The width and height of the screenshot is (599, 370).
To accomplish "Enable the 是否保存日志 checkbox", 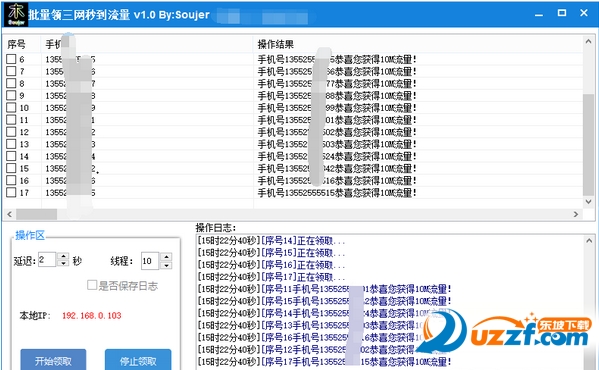I will pos(92,285).
